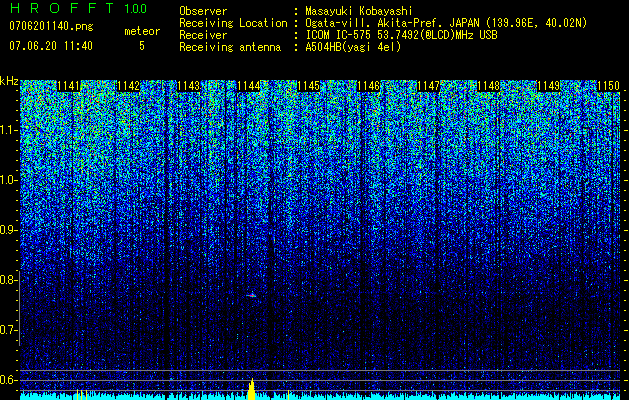
Task: Click the 1147 time marker
Action: pyautogui.click(x=429, y=86)
